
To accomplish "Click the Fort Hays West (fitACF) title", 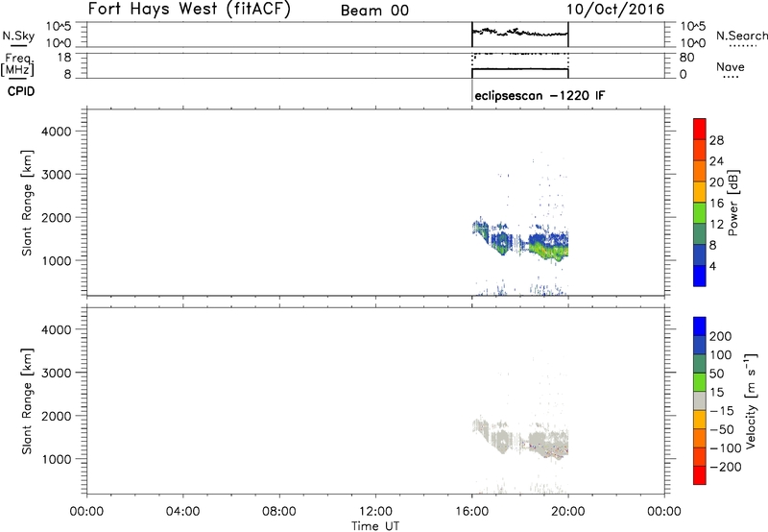I will (189, 9).
